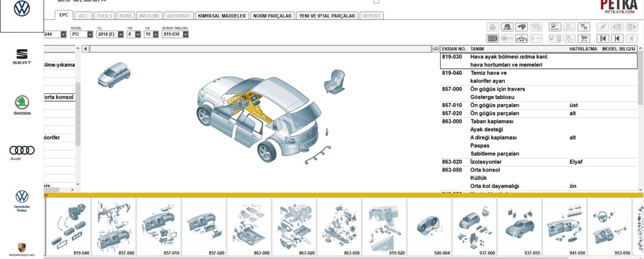Open thumbnail 953-050
The width and height of the screenshot is (644, 259).
pos(609,227)
